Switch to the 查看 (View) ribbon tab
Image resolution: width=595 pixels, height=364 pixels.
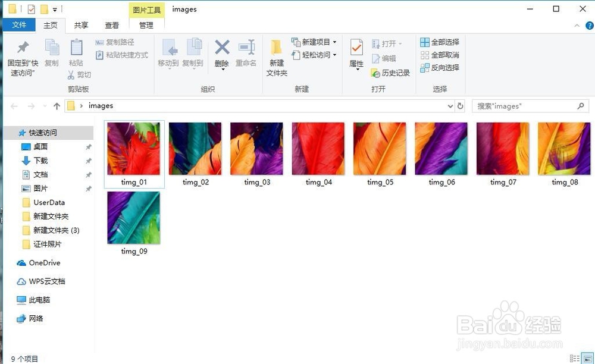[112, 25]
